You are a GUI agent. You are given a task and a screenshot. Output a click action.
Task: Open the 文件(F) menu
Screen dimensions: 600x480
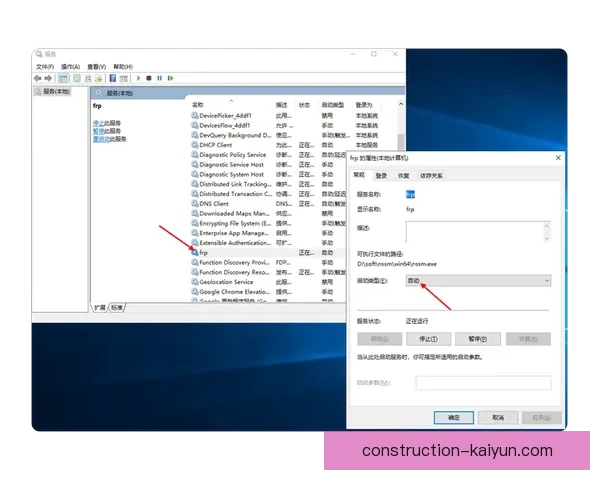(45, 66)
